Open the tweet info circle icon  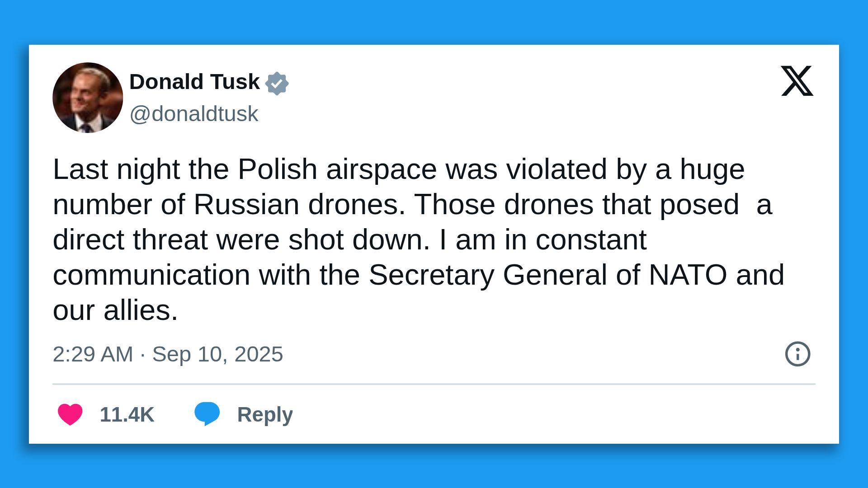[797, 354]
